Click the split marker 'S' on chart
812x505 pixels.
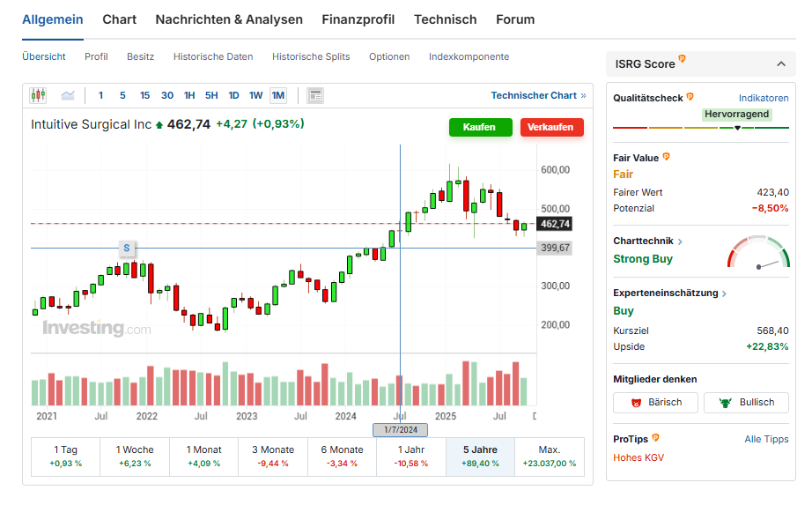coord(127,248)
